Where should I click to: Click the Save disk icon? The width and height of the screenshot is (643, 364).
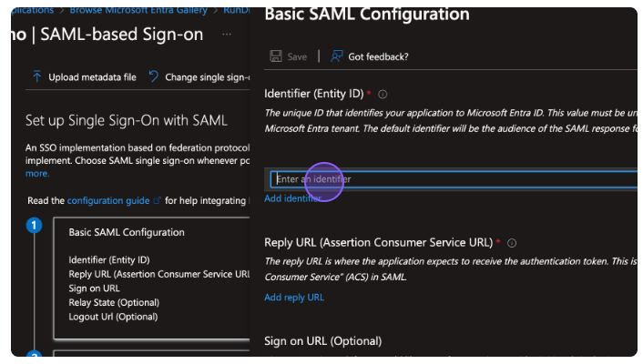coord(276,56)
